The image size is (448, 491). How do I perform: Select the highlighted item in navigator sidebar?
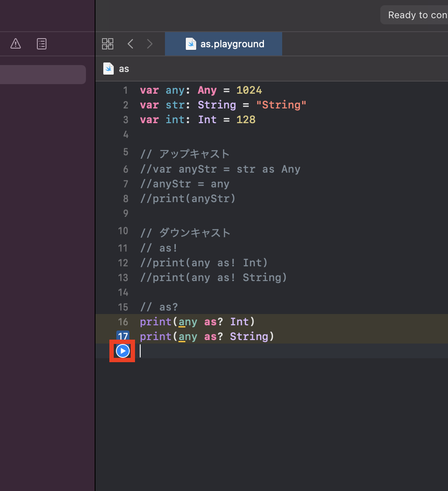[43, 75]
